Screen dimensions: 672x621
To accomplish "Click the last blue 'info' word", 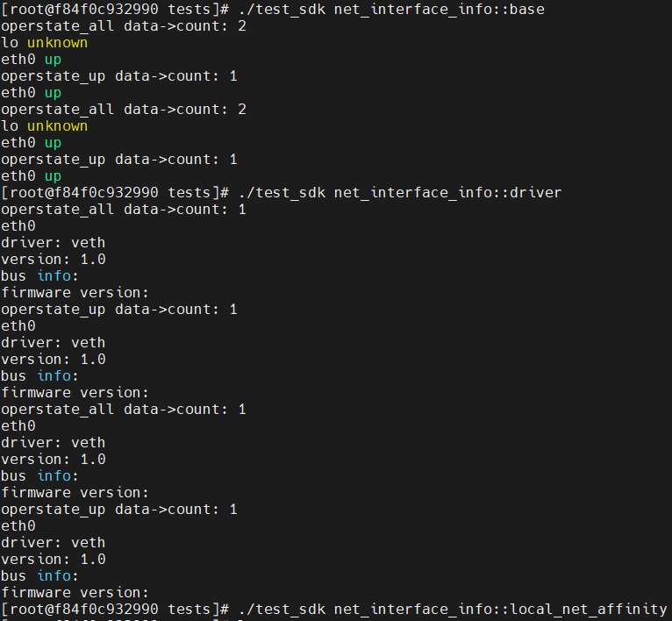I will [54, 576].
